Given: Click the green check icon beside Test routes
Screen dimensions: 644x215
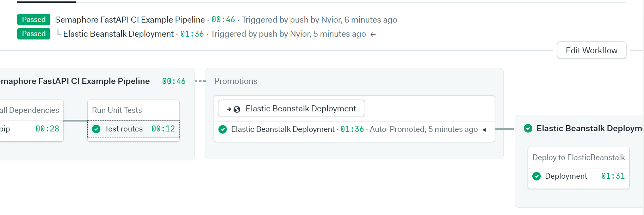Looking at the screenshot, I should click(x=96, y=129).
